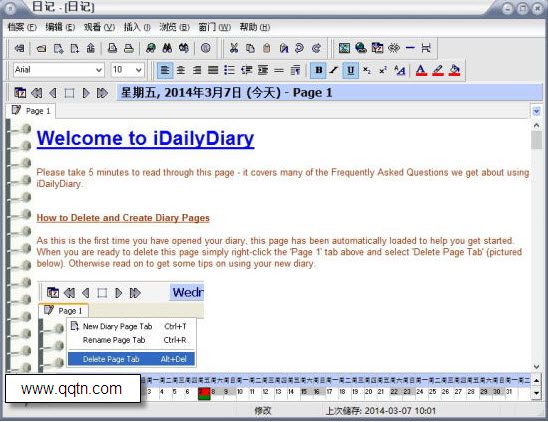Click the leftmost back-arrow icon in the top toolbar
This screenshot has height=422, width=548.
[19, 48]
